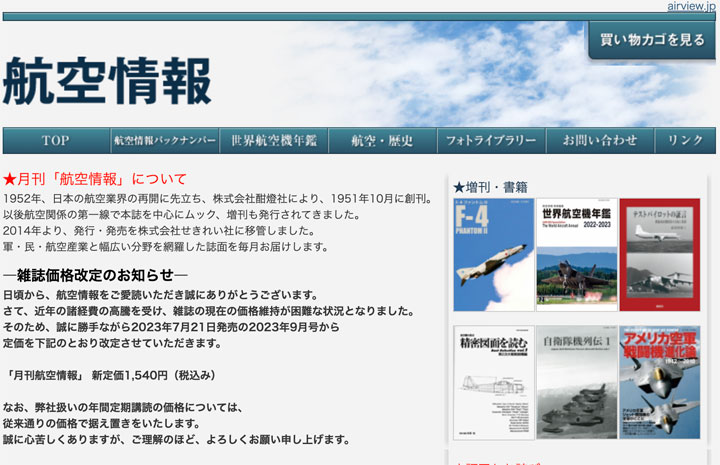Viewport: 720px width, 465px height.
Task: Click the 航空情報 site logo
Action: pos(107,80)
